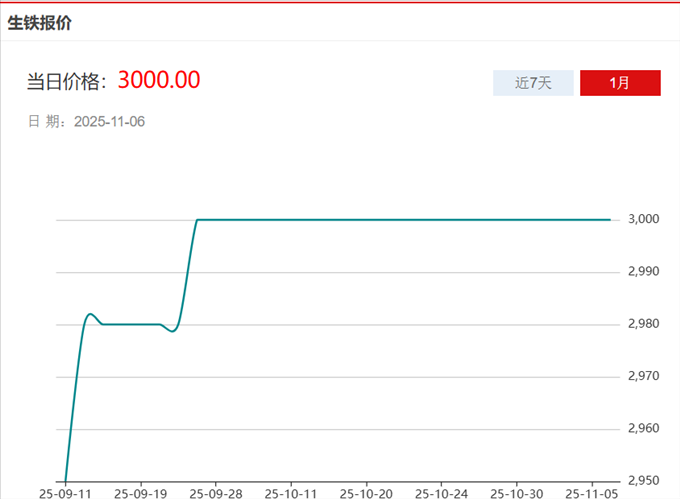Select the 25-10-24 date label
Screen dimensions: 680x499
[x=441, y=493]
